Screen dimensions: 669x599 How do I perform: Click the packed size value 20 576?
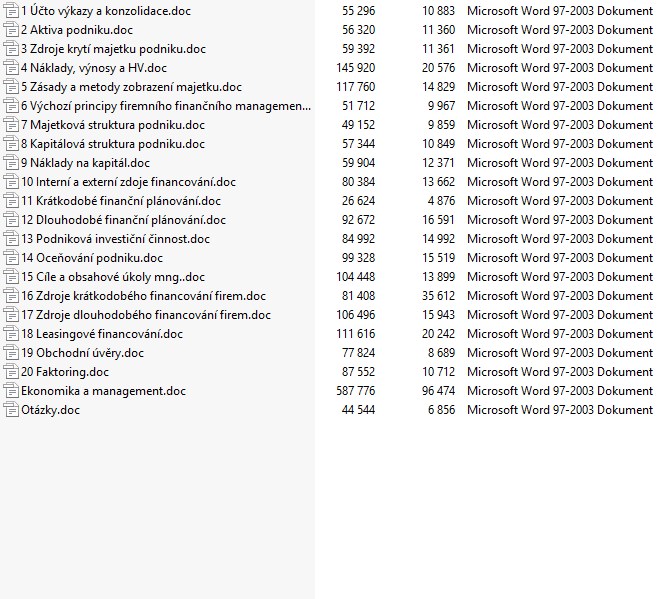tap(439, 68)
